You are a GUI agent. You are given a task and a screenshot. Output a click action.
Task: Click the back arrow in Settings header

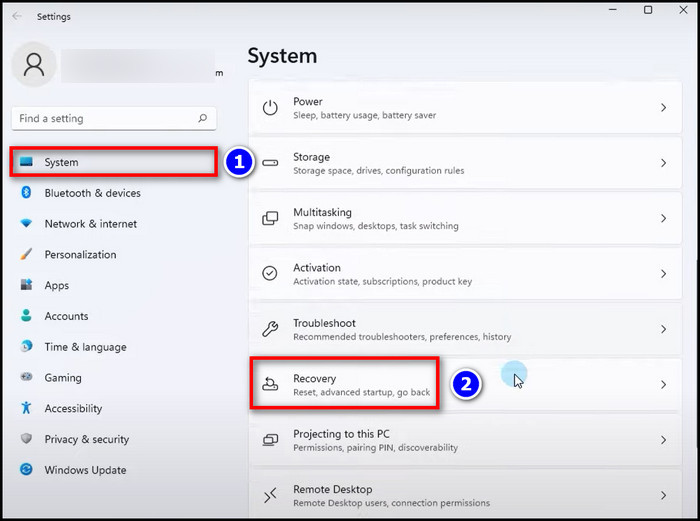17,17
